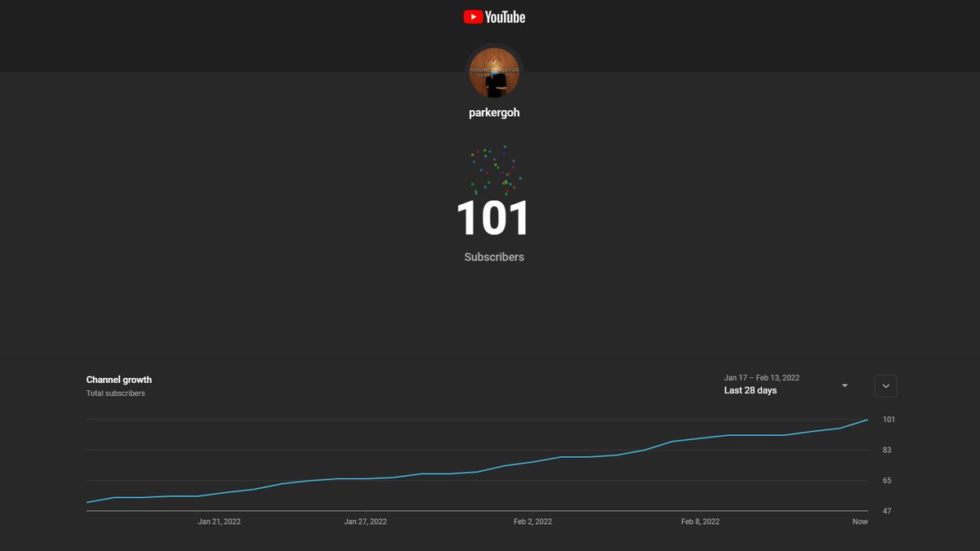
Task: Click the Channel growth heading
Action: coord(118,379)
